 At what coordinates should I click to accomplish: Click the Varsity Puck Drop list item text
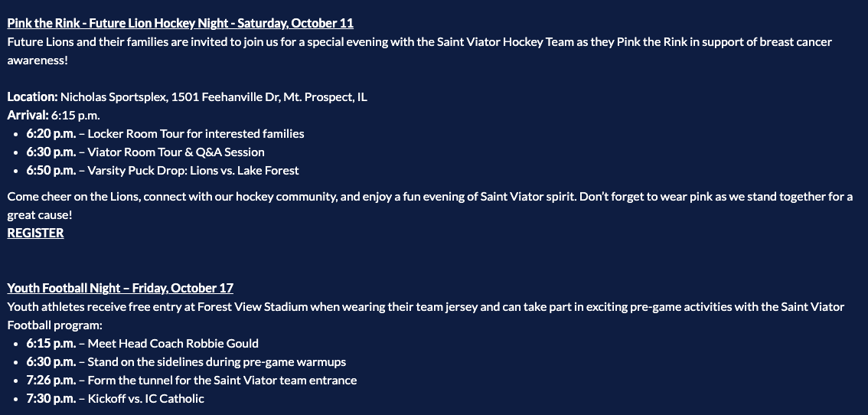pos(193,170)
